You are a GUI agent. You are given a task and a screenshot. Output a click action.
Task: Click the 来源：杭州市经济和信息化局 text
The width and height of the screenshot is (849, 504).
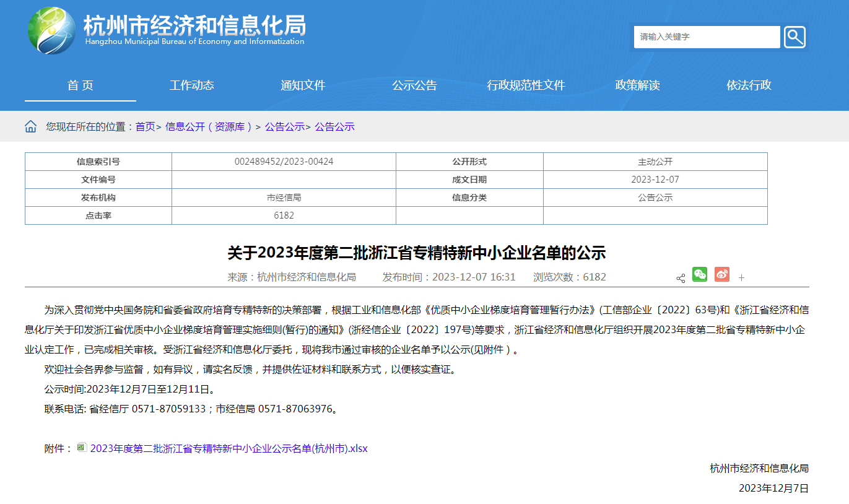pyautogui.click(x=292, y=277)
